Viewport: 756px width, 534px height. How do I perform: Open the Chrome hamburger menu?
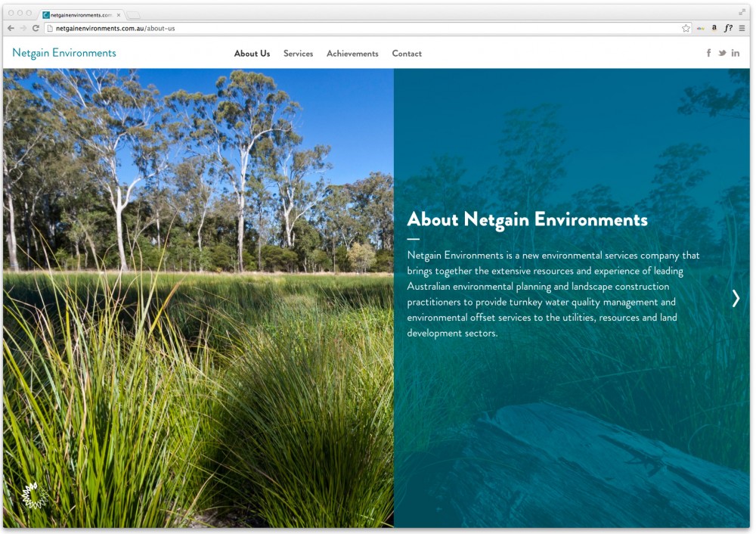(742, 29)
